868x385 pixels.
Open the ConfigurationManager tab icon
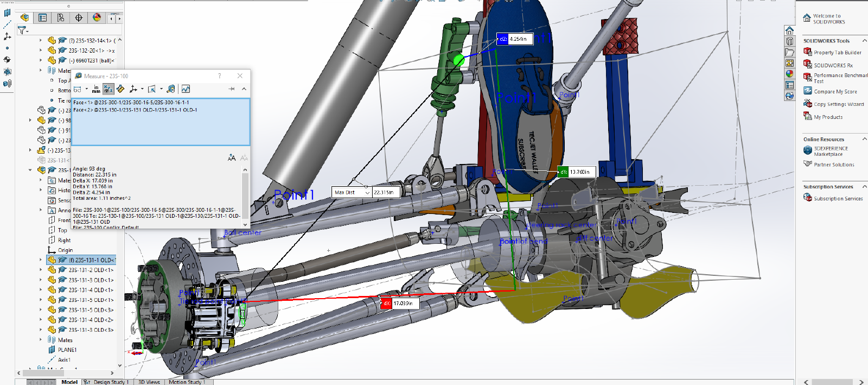[61, 18]
